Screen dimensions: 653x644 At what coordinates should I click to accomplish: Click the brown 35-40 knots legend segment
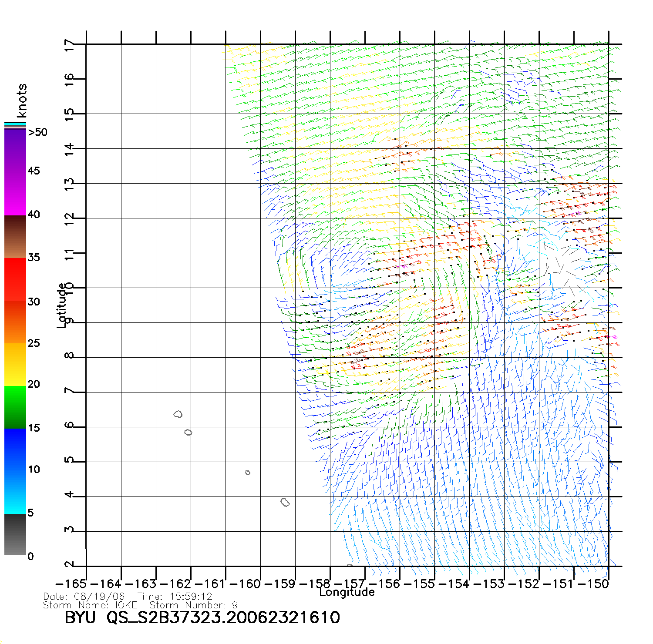(15, 237)
